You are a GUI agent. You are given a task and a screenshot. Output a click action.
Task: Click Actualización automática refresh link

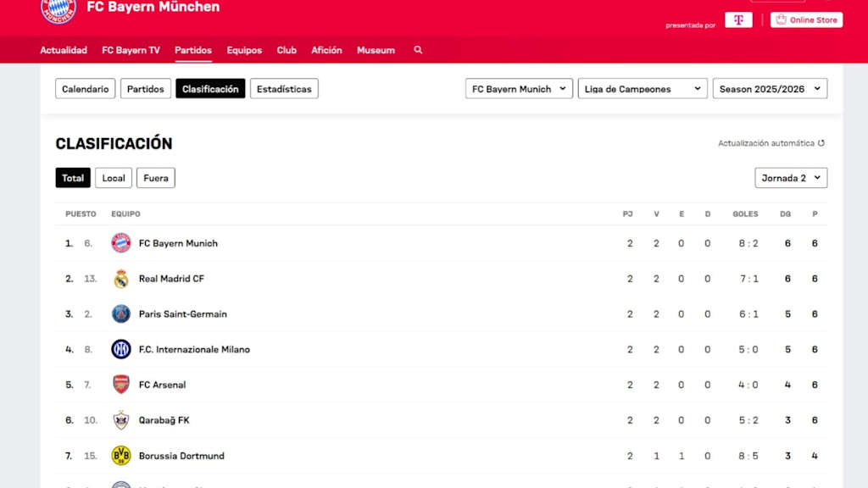click(x=771, y=143)
